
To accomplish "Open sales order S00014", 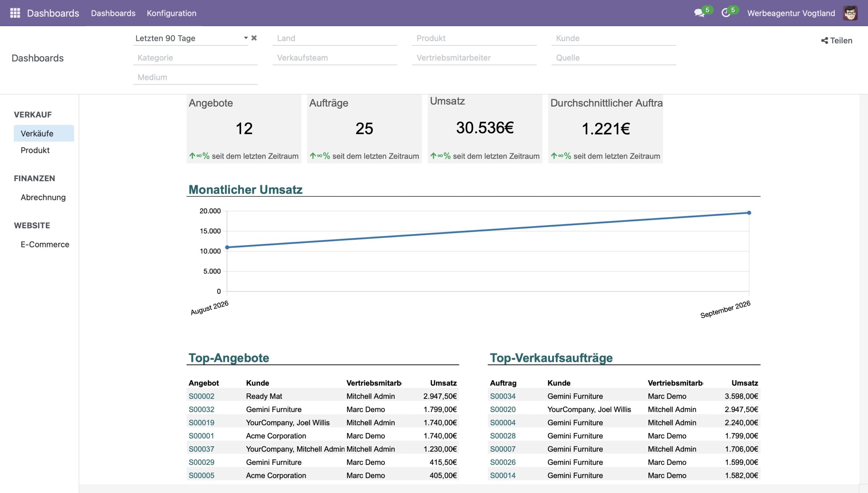I will point(502,475).
